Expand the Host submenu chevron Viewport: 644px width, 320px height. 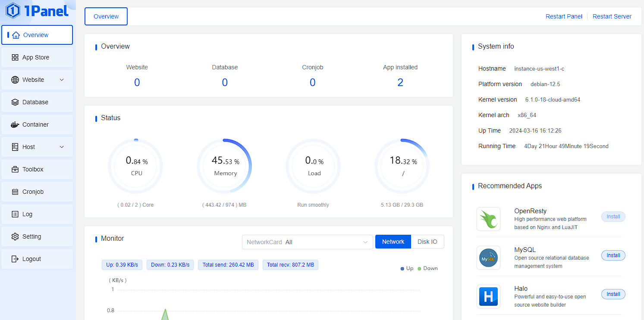coord(62,147)
